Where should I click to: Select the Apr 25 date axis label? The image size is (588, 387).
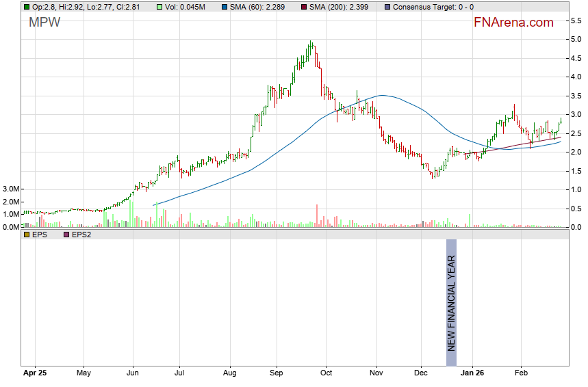click(34, 374)
